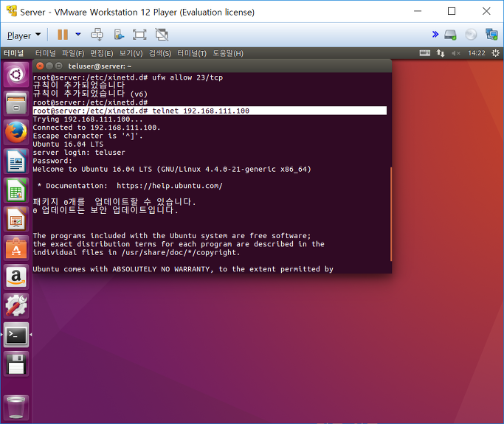Screen dimensions: 504x424
Task: Send Ctrl+Alt+Del to the virtual machine
Action: pos(97,35)
